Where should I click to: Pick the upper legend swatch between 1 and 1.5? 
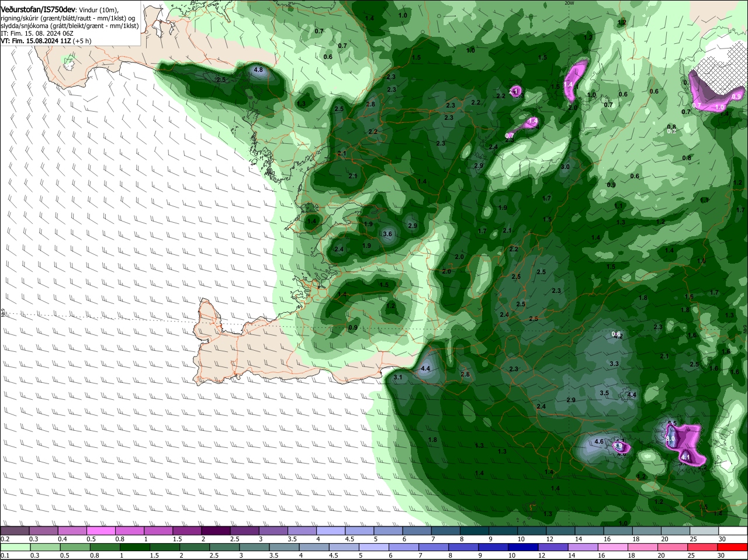coord(157,531)
